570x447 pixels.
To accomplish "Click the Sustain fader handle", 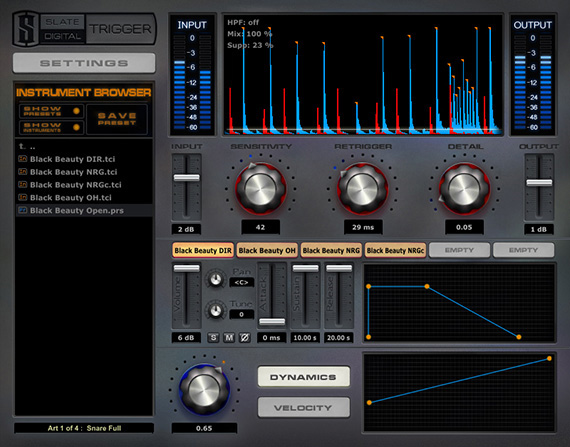I will 305,268.
